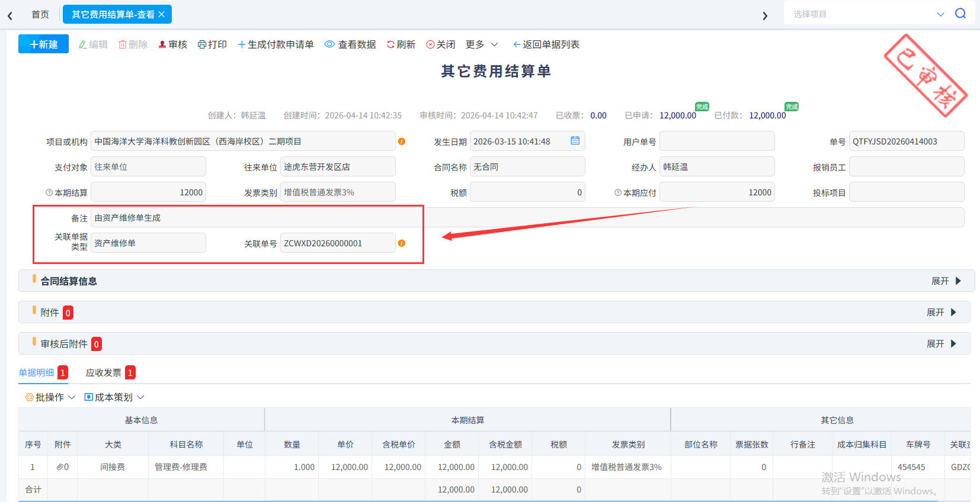Click the 已申请 amount 12,000.00
980x502 pixels.
678,115
